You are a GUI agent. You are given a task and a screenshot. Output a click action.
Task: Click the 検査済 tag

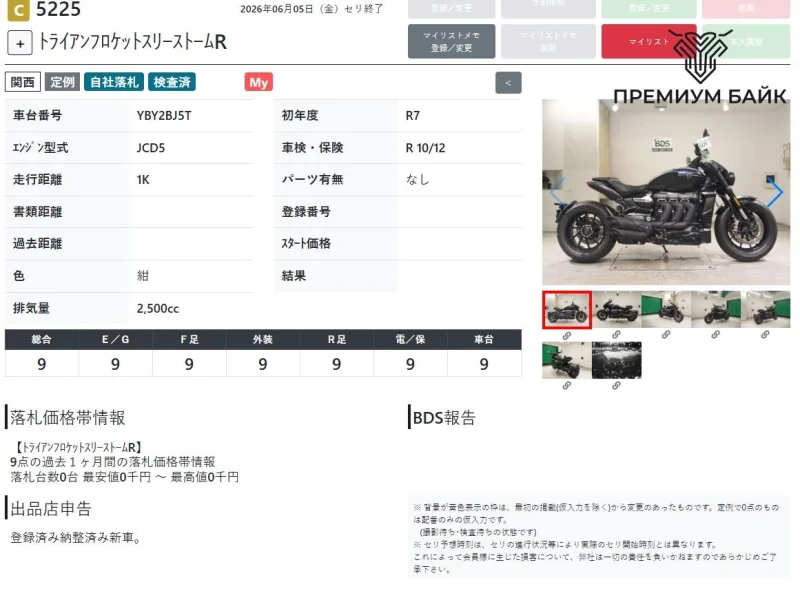(x=172, y=82)
